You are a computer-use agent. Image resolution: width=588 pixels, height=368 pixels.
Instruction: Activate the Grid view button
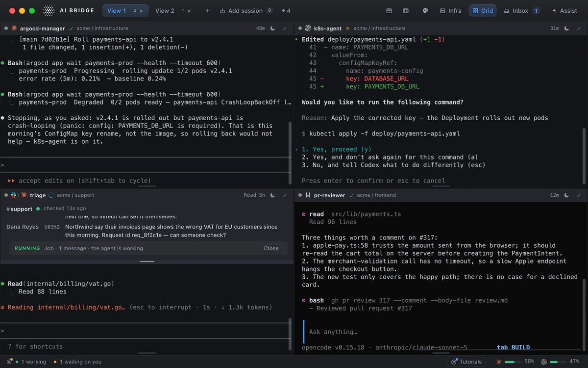point(483,10)
